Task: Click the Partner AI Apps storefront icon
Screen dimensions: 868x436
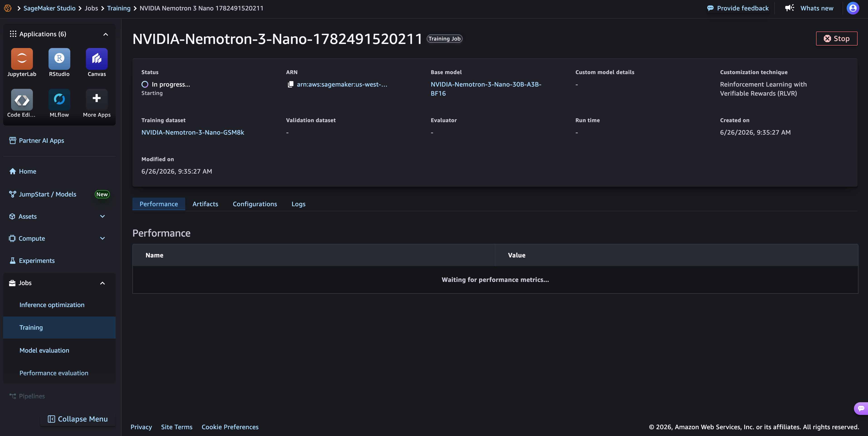Action: [12, 140]
